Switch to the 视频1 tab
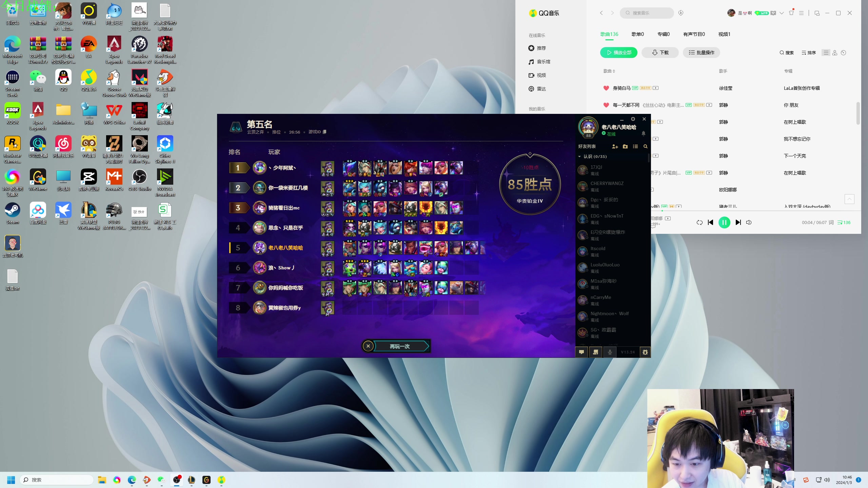868x488 pixels. point(724,34)
